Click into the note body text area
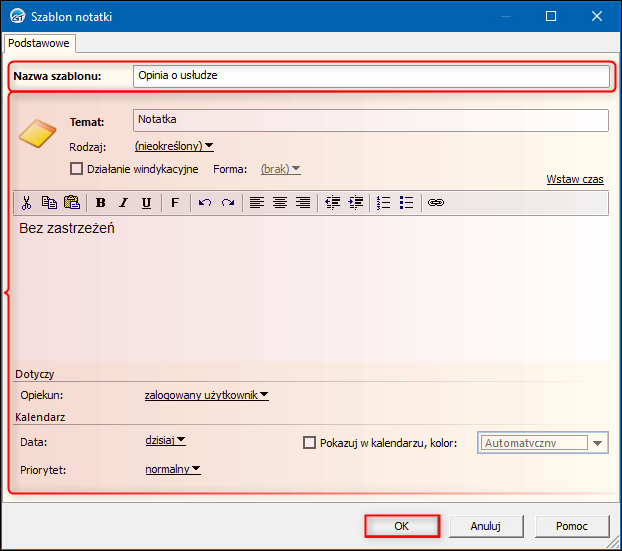Screen dimensions: 622x551 (311, 288)
